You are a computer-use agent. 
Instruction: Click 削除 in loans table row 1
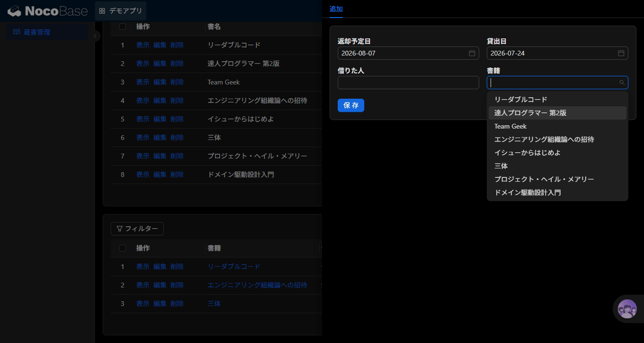(177, 267)
